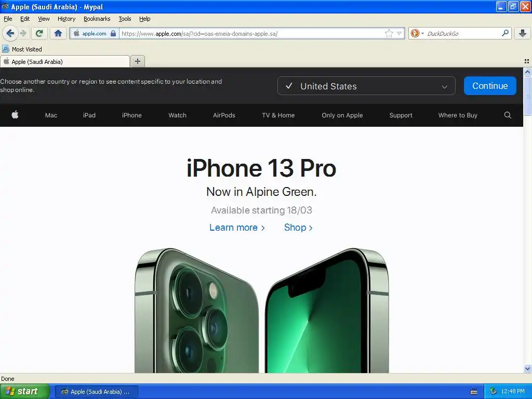The height and width of the screenshot is (399, 532).
Task: Open the Help menu
Action: pos(144,19)
